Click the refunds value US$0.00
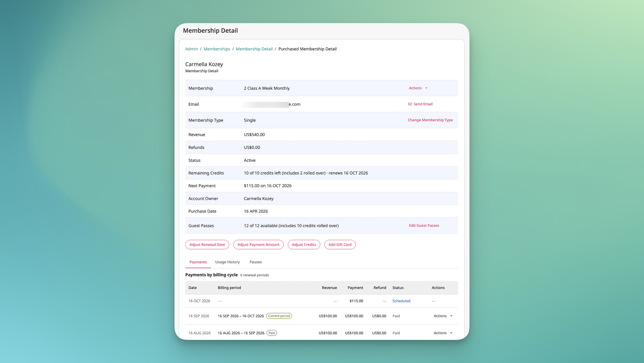This screenshot has height=363, width=644. pyautogui.click(x=252, y=147)
